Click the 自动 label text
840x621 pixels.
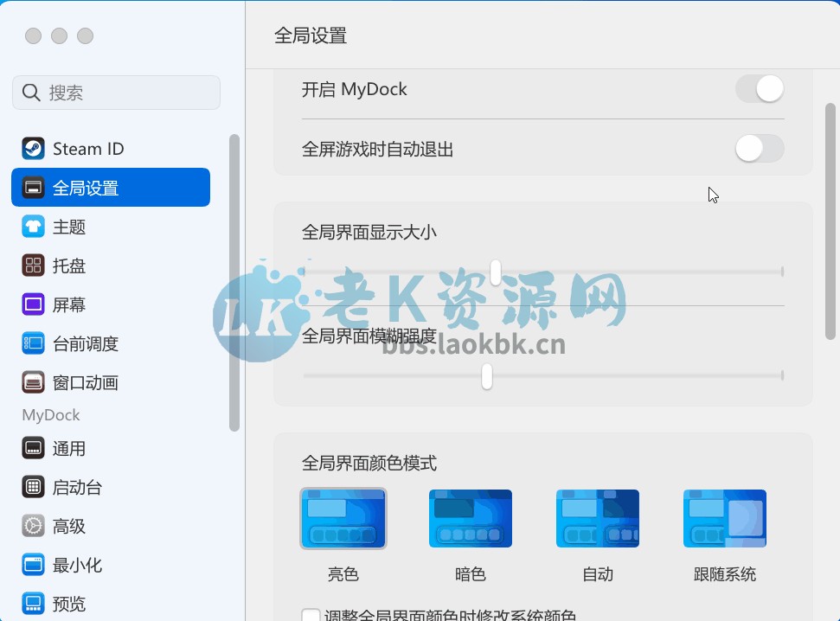pos(598,573)
